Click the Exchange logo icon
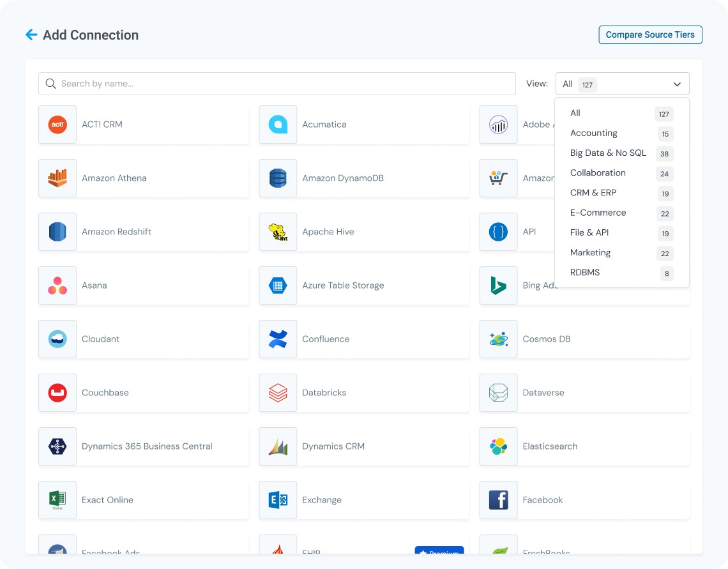Screen dimensions: 728x569 tap(278, 500)
